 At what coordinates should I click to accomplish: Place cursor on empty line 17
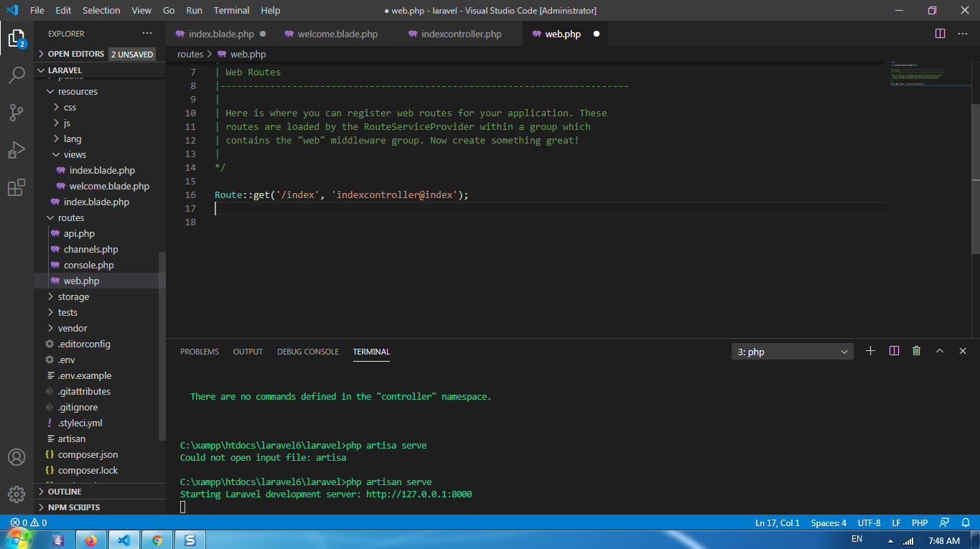coord(549,209)
